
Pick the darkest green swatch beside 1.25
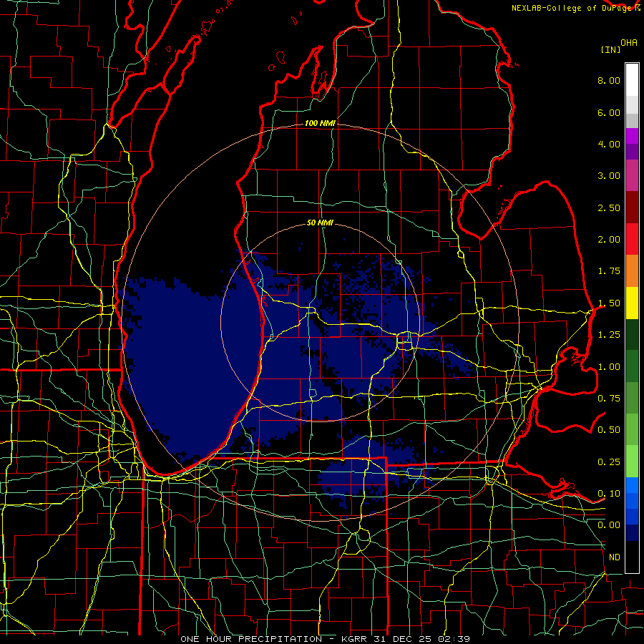(x=632, y=334)
